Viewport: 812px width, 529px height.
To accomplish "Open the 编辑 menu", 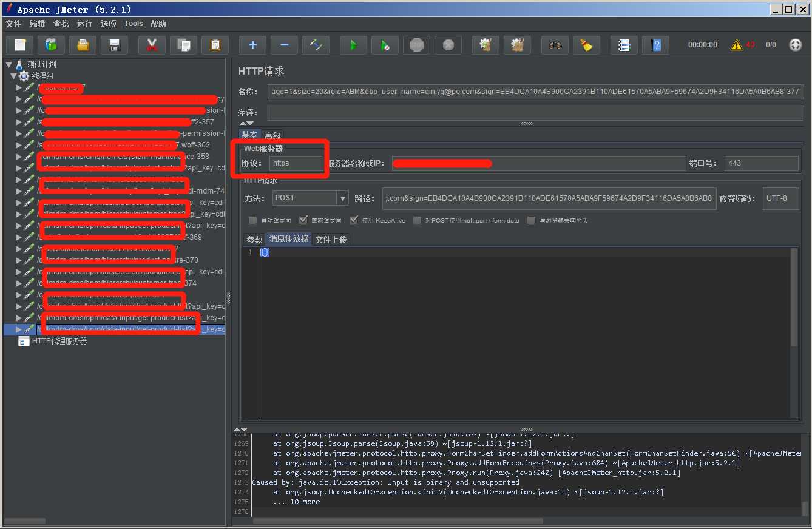I will 37,24.
